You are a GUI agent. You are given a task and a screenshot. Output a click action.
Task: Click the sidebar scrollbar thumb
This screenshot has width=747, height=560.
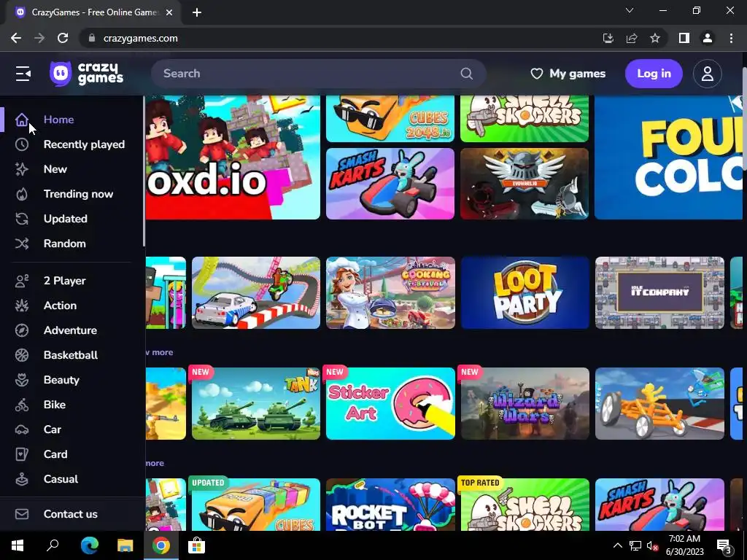click(144, 171)
